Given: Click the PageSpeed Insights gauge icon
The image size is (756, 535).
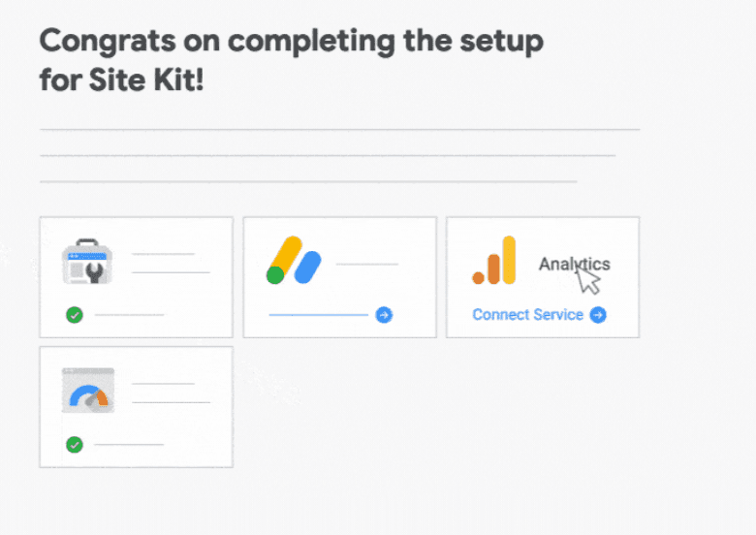Looking at the screenshot, I should click(x=88, y=391).
